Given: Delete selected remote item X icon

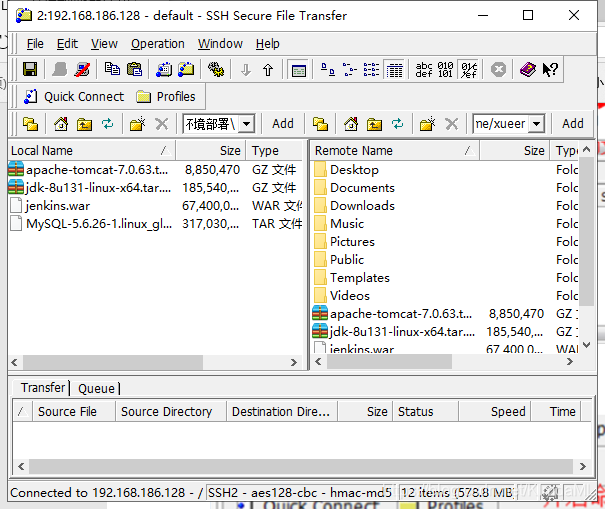Looking at the screenshot, I should tap(451, 124).
